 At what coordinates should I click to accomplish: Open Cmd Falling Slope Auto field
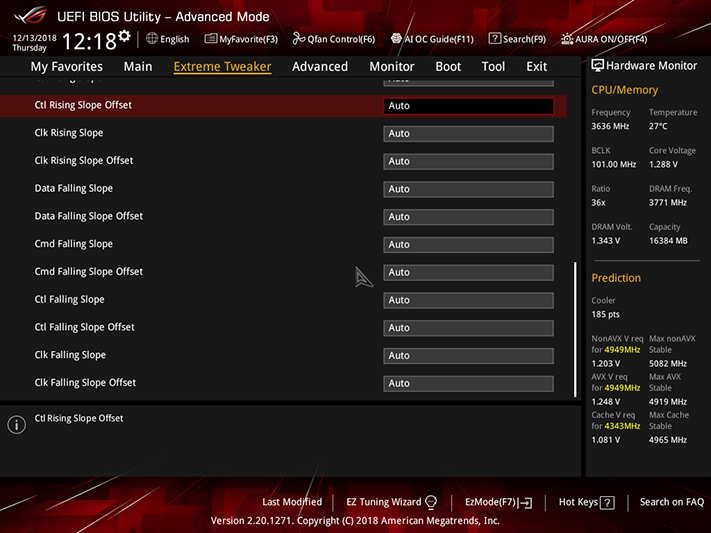coord(468,244)
